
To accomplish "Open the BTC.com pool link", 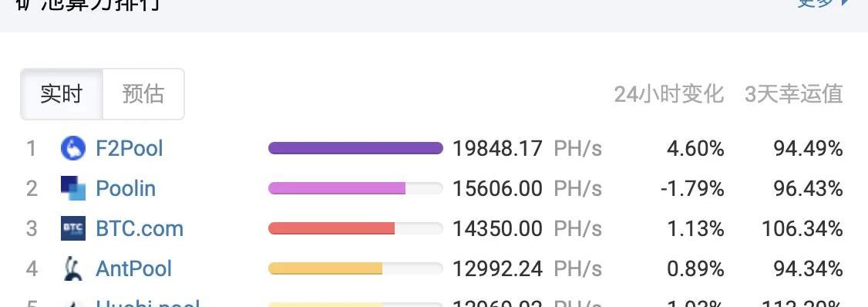I will (140, 228).
